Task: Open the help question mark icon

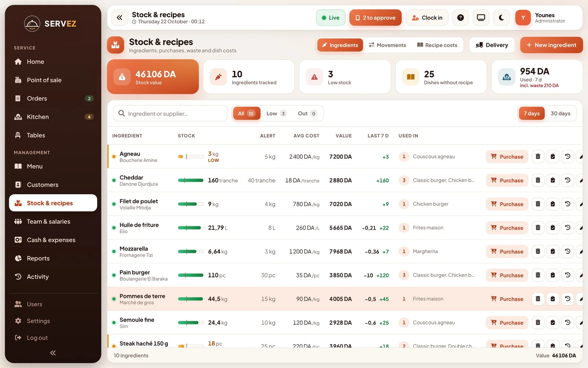Action: click(x=460, y=18)
